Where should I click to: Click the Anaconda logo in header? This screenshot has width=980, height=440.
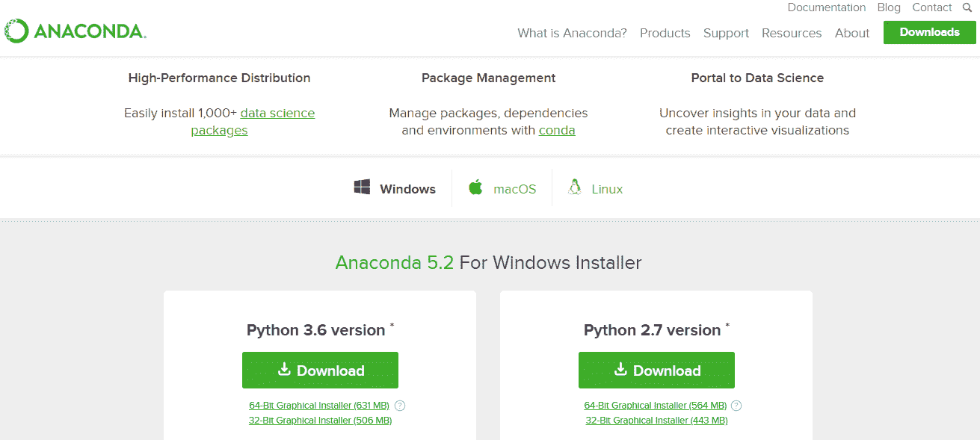coord(75,31)
